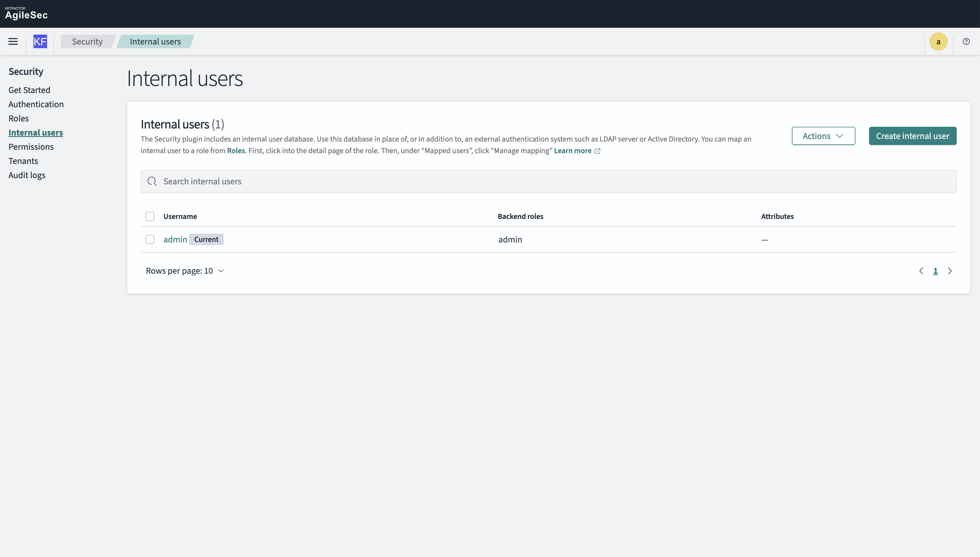Open Roles in the Security sidebar

18,118
